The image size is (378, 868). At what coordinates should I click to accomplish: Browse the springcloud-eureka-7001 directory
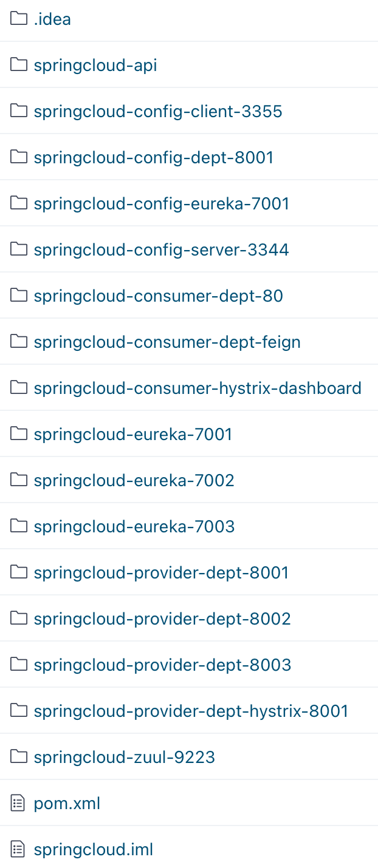pyautogui.click(x=133, y=435)
